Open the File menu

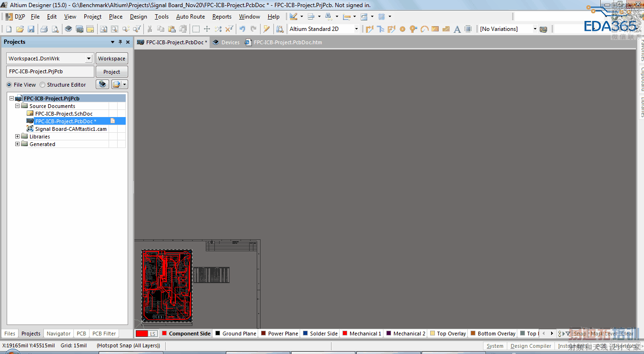(35, 17)
